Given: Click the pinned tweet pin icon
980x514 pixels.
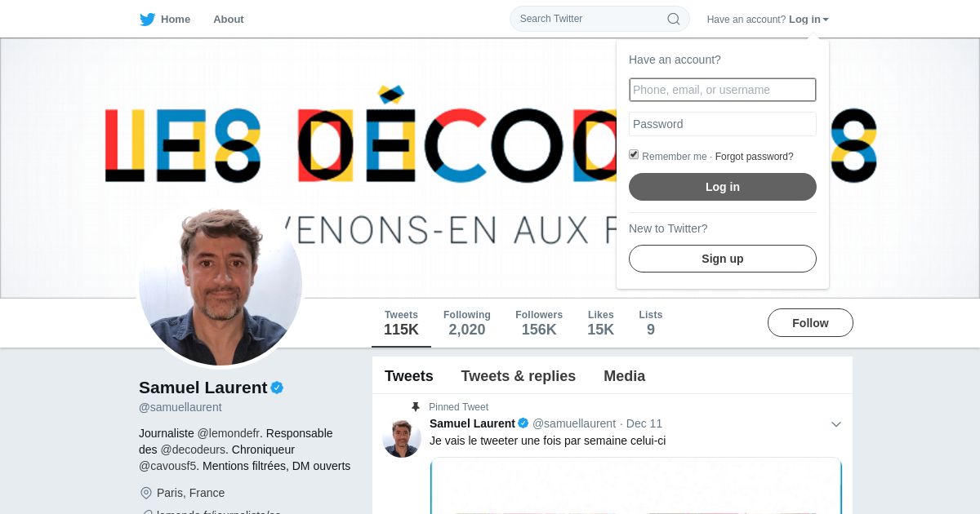Looking at the screenshot, I should (x=416, y=406).
